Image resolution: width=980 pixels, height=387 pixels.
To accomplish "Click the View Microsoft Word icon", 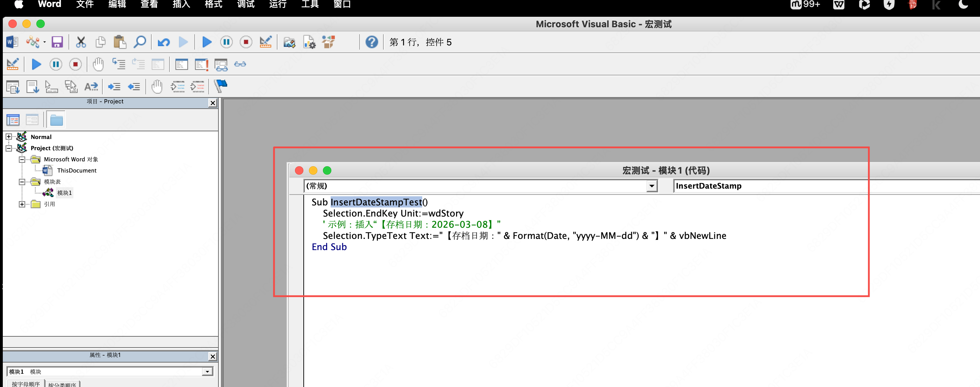I will pos(12,42).
